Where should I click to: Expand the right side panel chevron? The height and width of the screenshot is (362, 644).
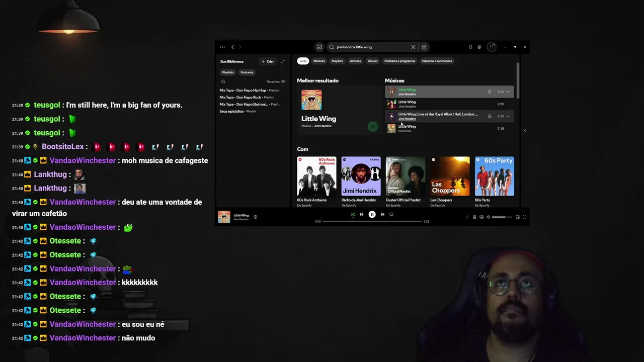tap(525, 131)
